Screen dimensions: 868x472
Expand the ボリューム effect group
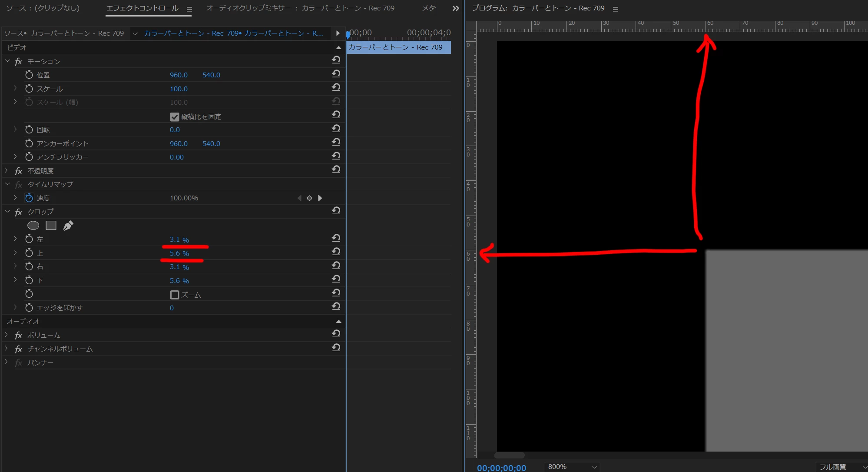tap(7, 335)
